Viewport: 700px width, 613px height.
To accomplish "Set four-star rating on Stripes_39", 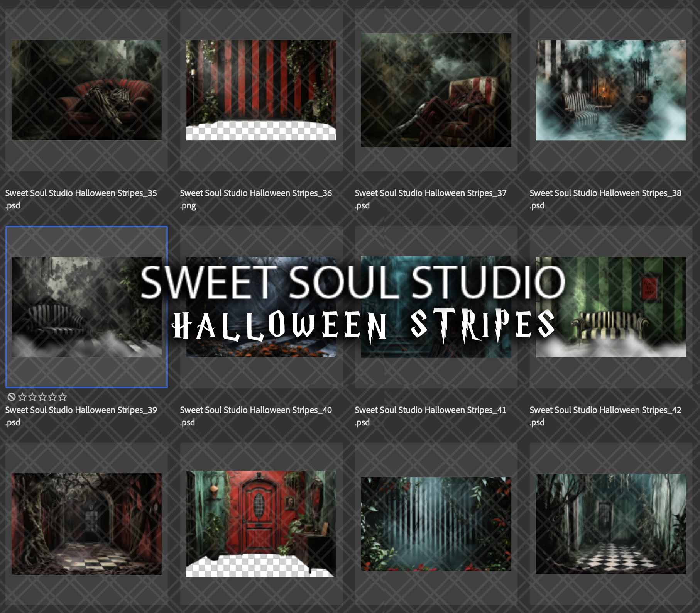I will click(x=52, y=397).
